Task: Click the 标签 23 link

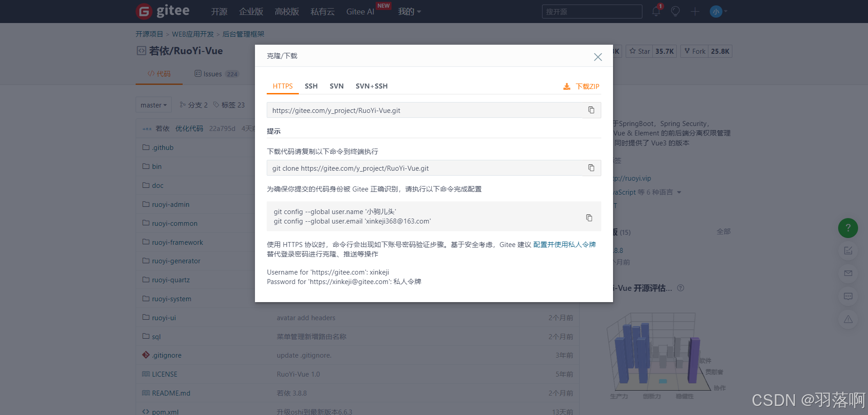Action: tap(229, 105)
